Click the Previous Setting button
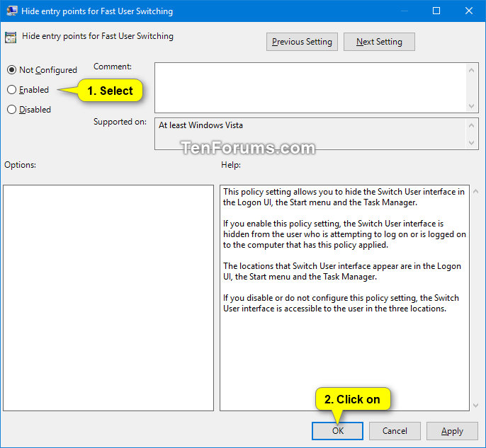This screenshot has height=448, width=486. pos(302,42)
